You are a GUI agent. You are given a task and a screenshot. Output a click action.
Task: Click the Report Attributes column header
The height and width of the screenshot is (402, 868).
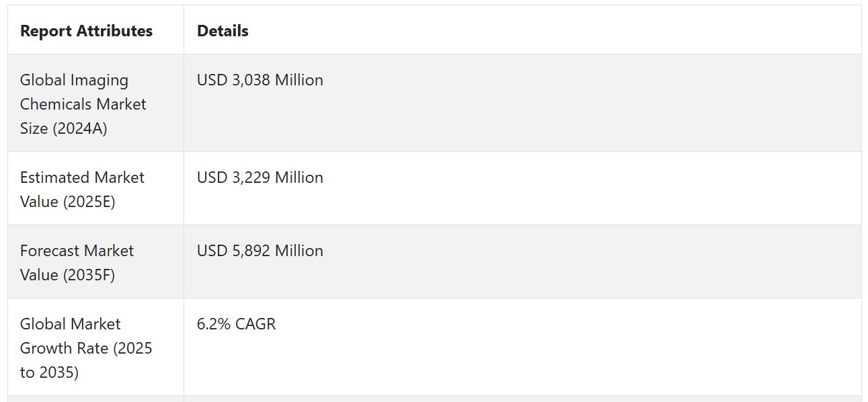pyautogui.click(x=86, y=31)
